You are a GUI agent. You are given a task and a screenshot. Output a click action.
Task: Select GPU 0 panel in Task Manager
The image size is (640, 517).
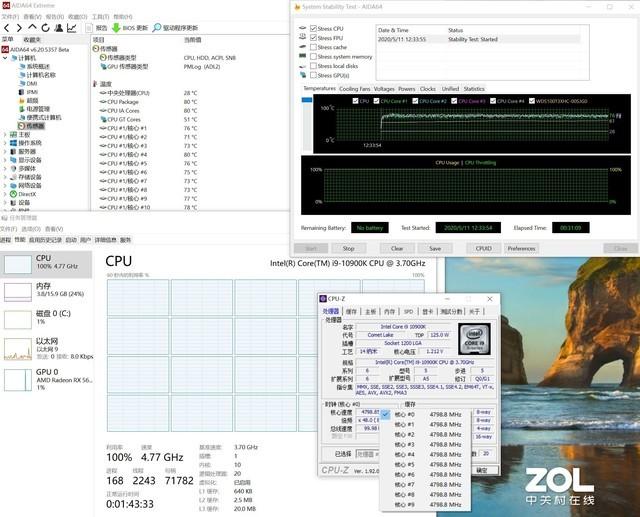click(x=46, y=379)
